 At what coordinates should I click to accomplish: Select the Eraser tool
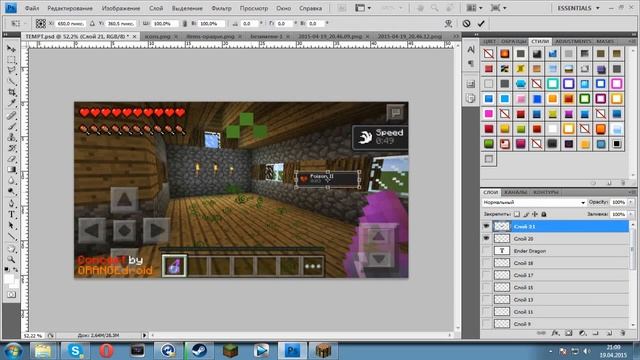11,159
